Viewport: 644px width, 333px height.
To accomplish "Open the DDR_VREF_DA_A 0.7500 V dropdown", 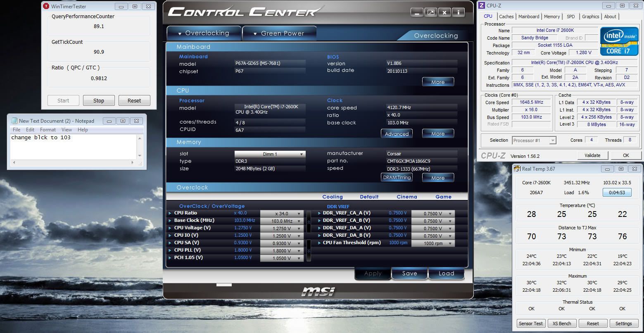I will coord(433,228).
